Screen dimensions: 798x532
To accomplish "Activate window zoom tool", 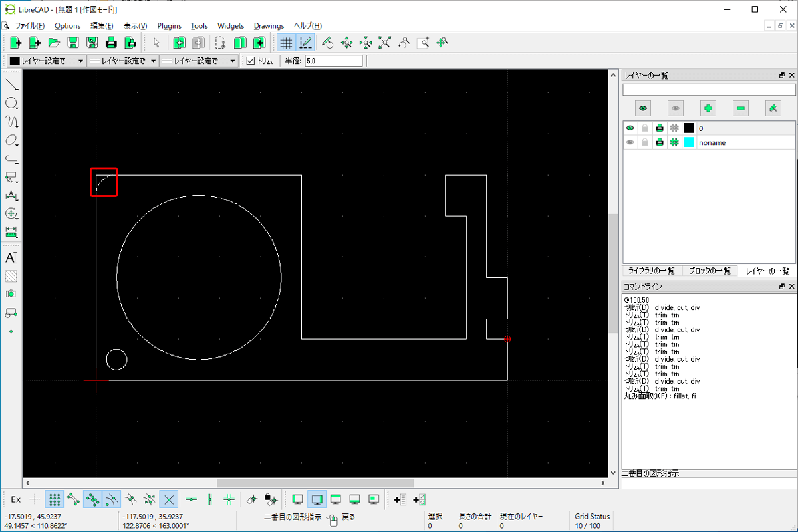I will (x=424, y=43).
